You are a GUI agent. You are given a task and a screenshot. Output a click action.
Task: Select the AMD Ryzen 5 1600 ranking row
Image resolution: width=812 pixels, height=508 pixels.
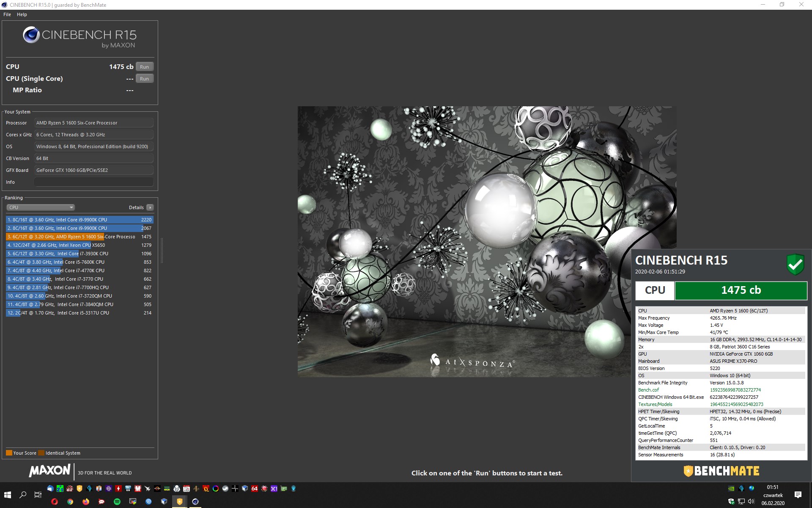point(80,237)
